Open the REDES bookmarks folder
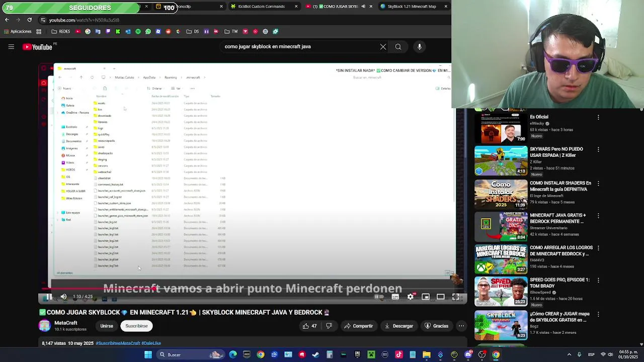The width and height of the screenshot is (644, 362). pyautogui.click(x=61, y=31)
